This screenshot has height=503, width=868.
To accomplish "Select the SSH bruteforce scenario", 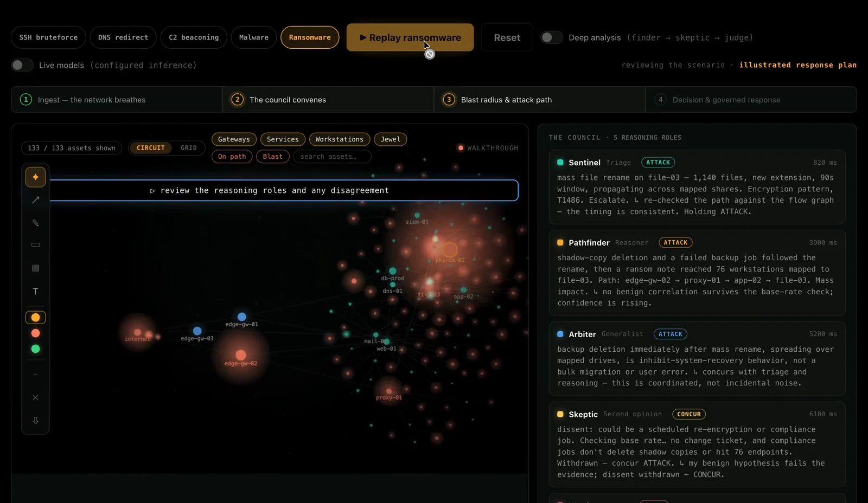I will point(48,37).
